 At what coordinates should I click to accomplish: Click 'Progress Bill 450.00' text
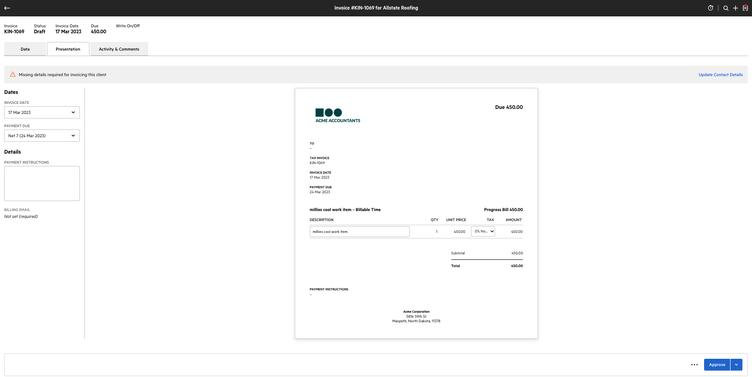point(503,210)
